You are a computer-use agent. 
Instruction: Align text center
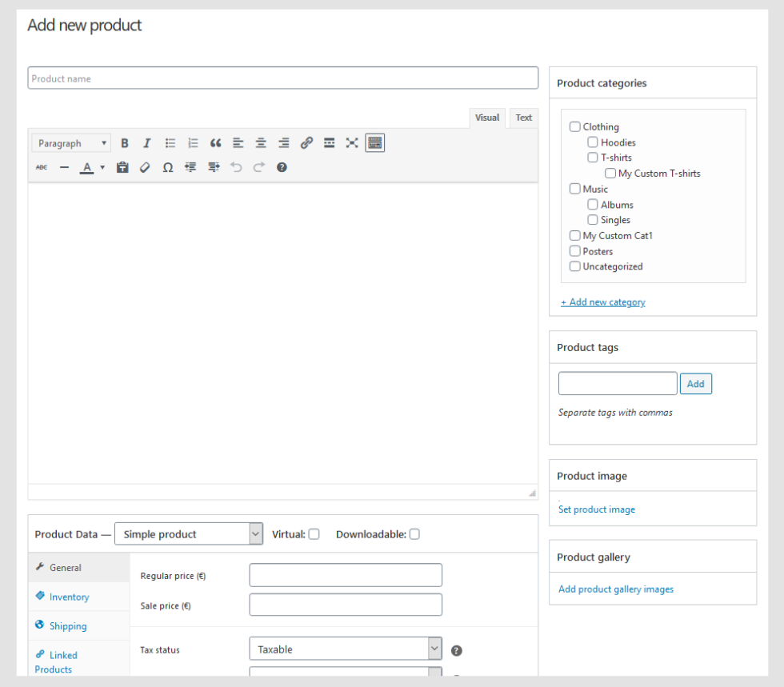point(261,143)
